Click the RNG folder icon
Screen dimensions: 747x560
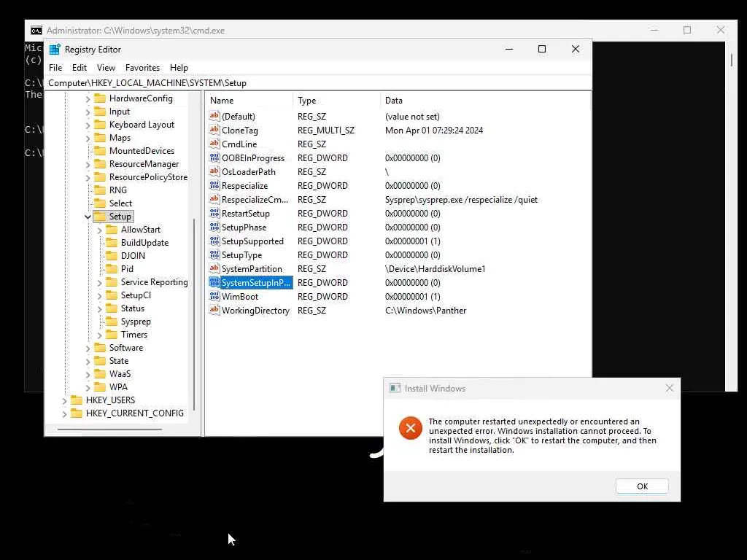(x=100, y=190)
